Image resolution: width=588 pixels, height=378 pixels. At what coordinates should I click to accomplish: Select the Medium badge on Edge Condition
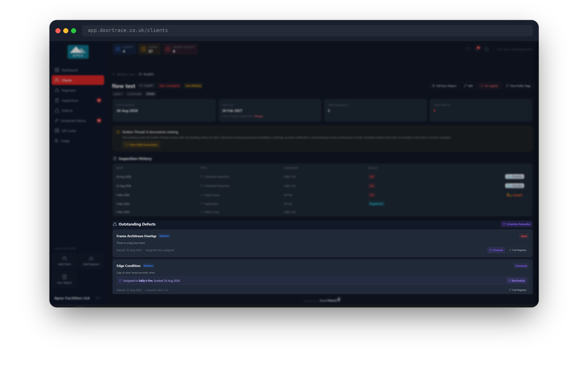pos(148,266)
